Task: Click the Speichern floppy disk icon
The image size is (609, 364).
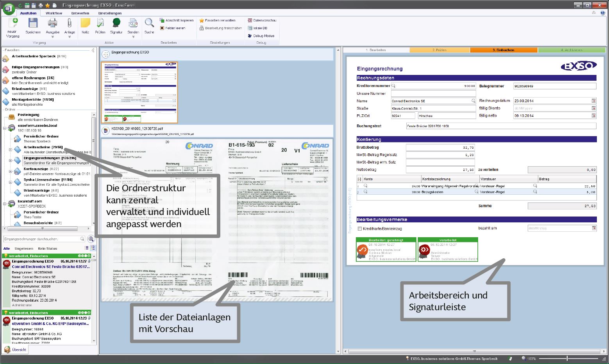Action: (33, 23)
